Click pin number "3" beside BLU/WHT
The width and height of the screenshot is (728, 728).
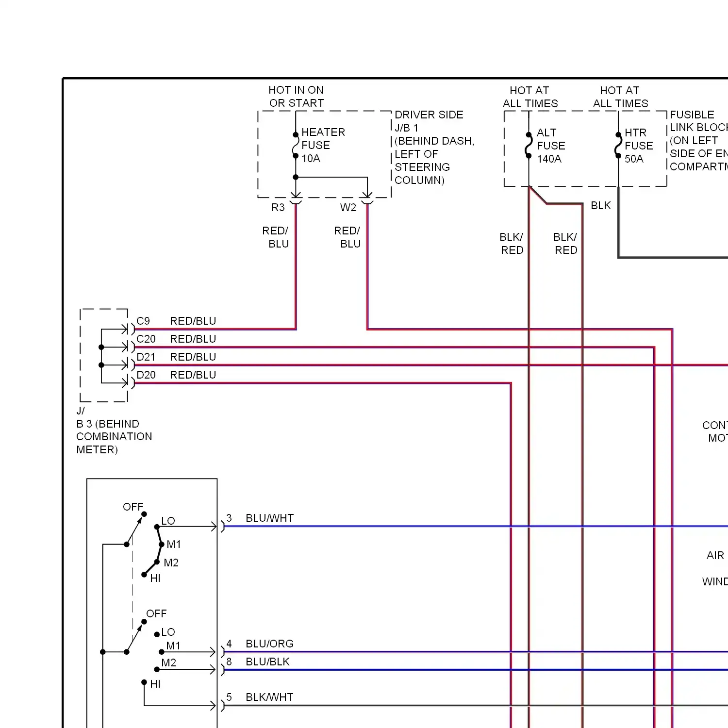tap(229, 518)
